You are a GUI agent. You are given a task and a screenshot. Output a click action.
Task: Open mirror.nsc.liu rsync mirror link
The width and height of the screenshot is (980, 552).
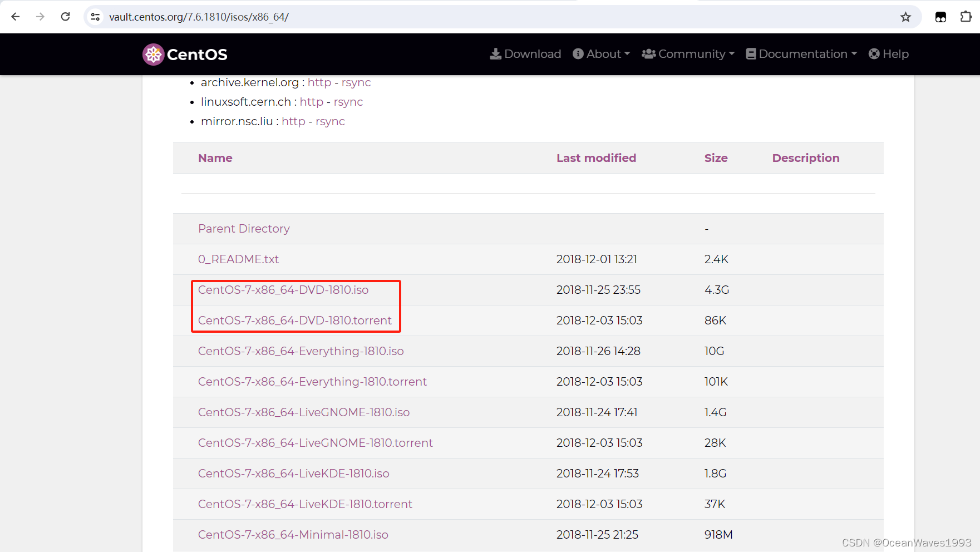(x=330, y=121)
